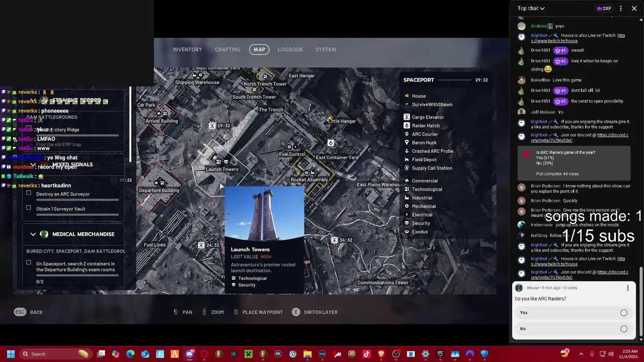This screenshot has width=644, height=362.
Task: Collapse the Mixed Signals quest
Action: (33, 164)
